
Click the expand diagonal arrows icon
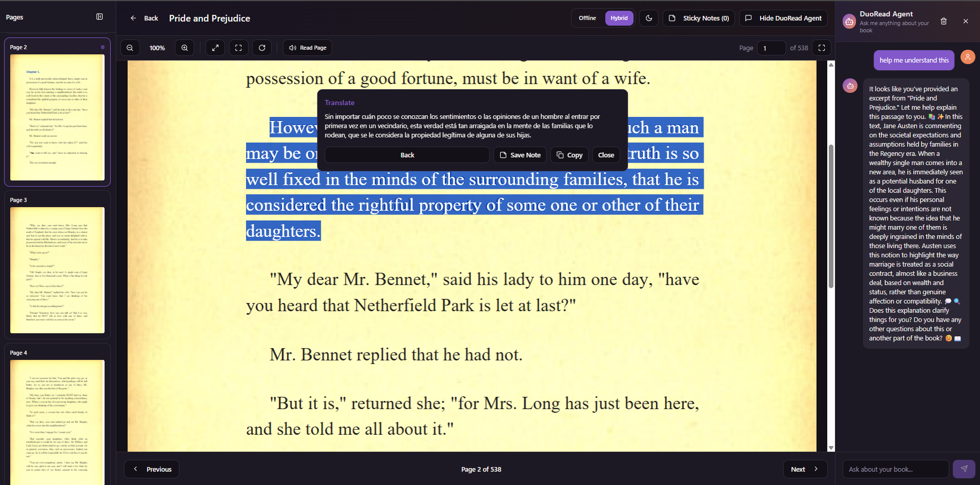[x=215, y=48]
